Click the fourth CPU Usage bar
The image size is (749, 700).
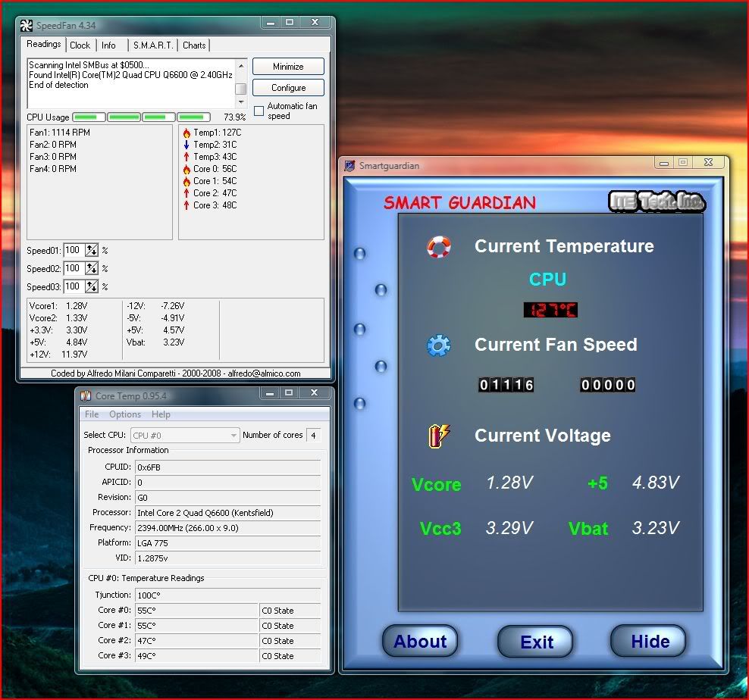(x=194, y=117)
